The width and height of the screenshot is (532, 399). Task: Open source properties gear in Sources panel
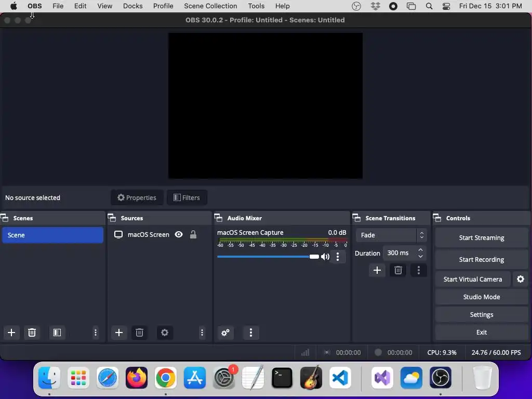pos(165,332)
